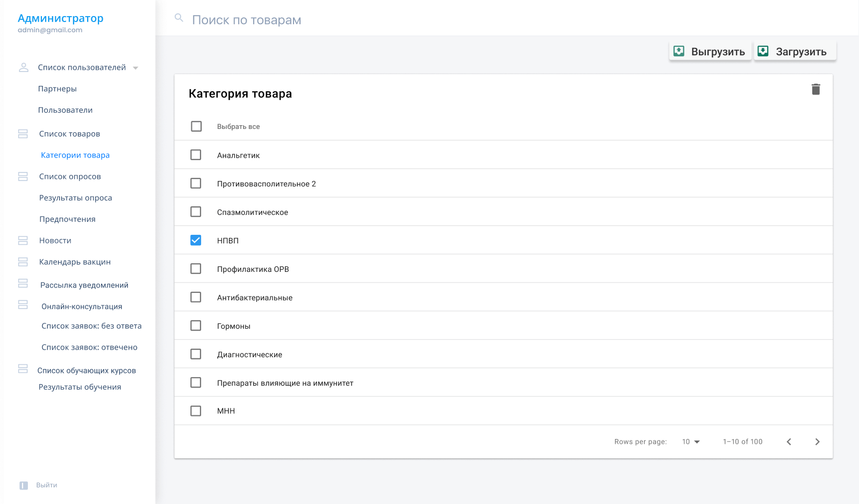Screen dimensions: 859x504
Task: Select Партнеры in the sidebar
Action: coord(58,89)
